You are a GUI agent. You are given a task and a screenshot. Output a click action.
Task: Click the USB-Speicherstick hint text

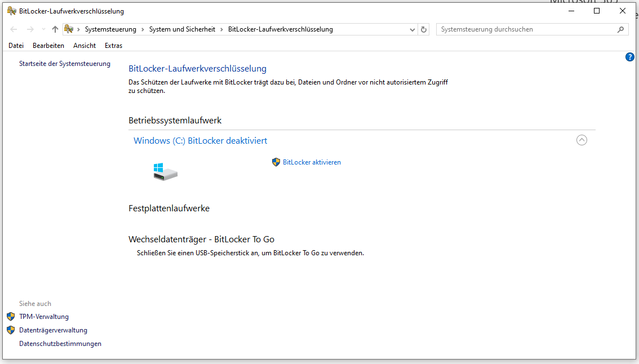pyautogui.click(x=250, y=253)
